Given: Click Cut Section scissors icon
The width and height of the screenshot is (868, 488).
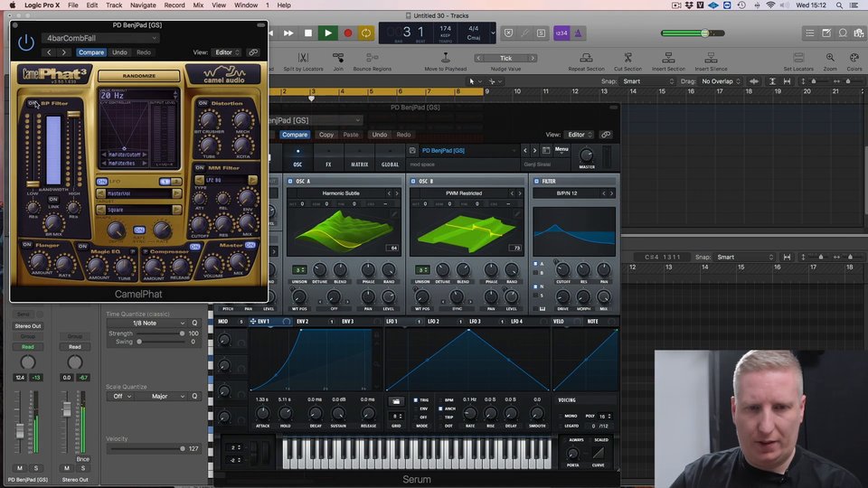Looking at the screenshot, I should coord(627,58).
